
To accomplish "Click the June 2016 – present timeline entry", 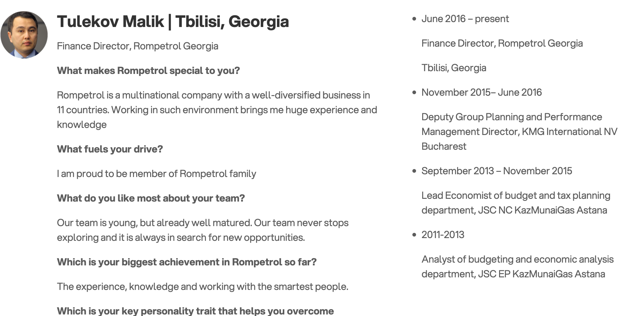I will [465, 19].
